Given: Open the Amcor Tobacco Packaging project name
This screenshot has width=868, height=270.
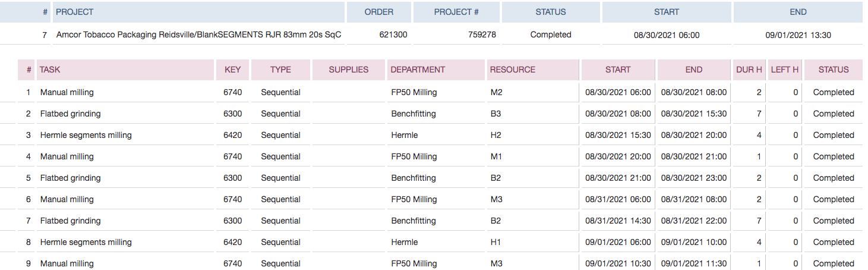Looking at the screenshot, I should point(198,35).
